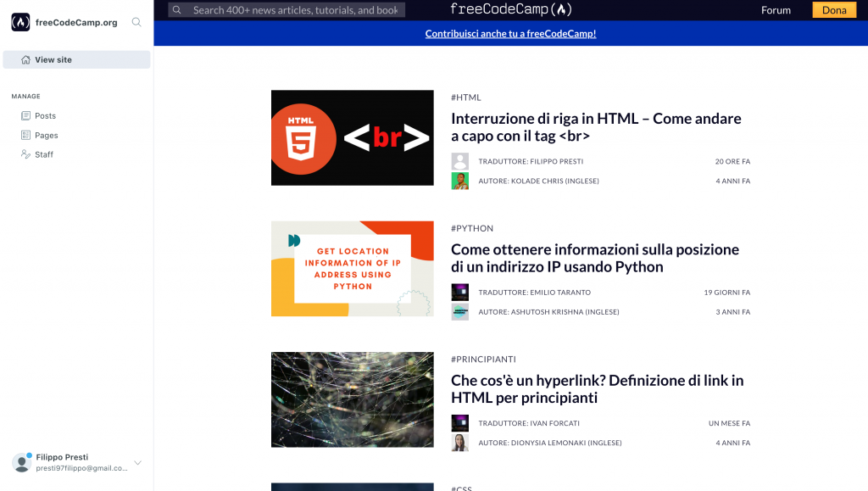Click Filippo Presti translator avatar
Viewport: 868px width, 491px height.
point(459,162)
